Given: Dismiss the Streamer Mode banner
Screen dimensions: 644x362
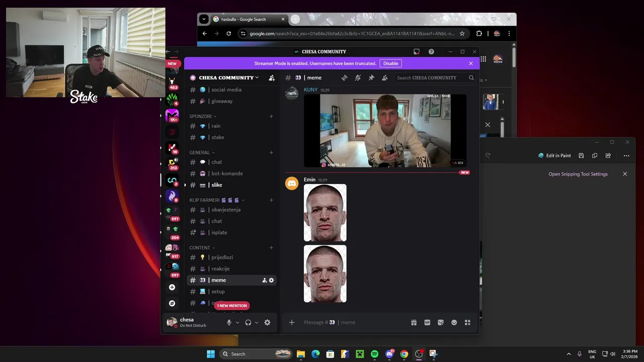Looking at the screenshot, I should [x=471, y=63].
